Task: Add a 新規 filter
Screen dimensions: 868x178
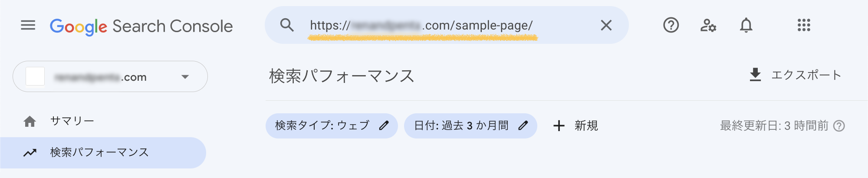Action: (x=576, y=126)
